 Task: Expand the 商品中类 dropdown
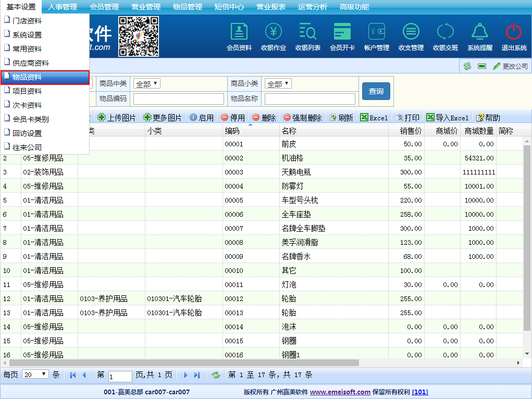click(147, 84)
